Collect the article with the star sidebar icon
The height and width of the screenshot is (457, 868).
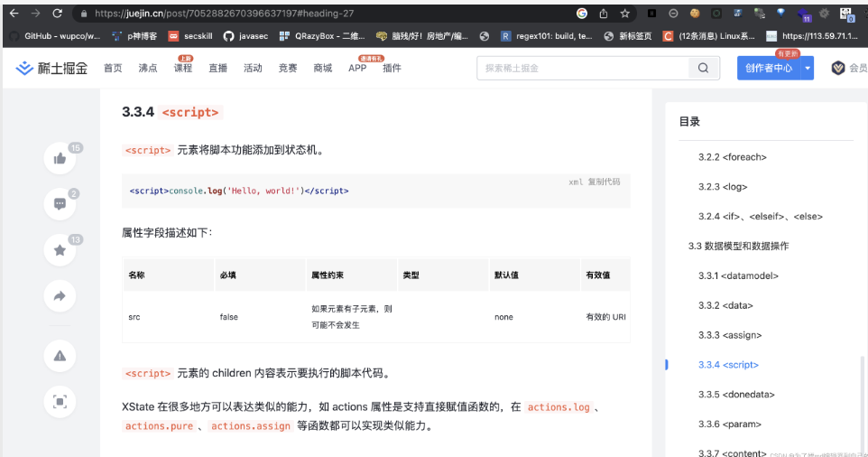tap(60, 250)
